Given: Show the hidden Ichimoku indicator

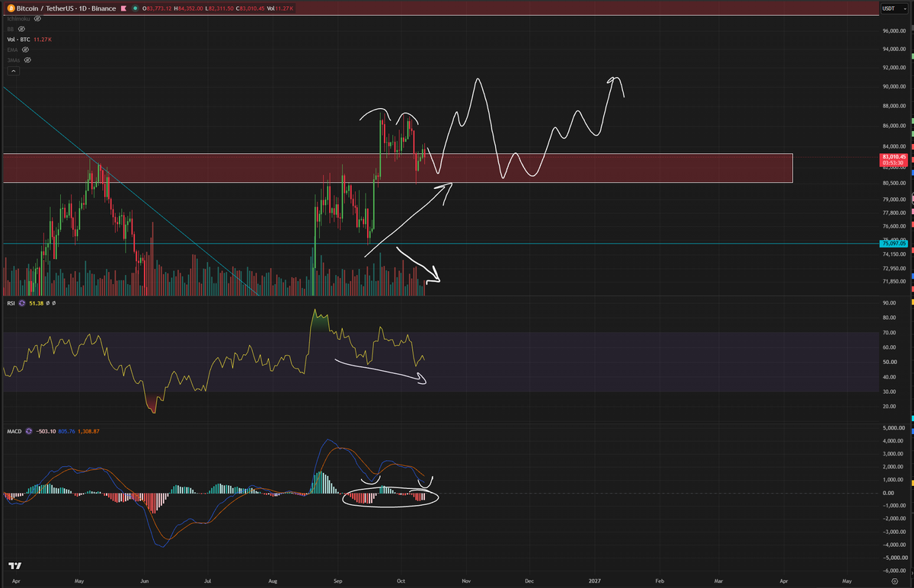Looking at the screenshot, I should (x=37, y=19).
